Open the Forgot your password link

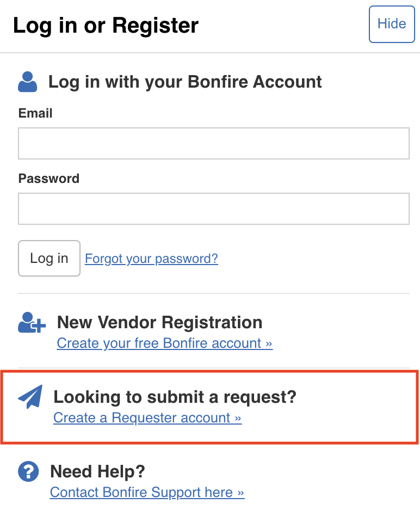(151, 259)
